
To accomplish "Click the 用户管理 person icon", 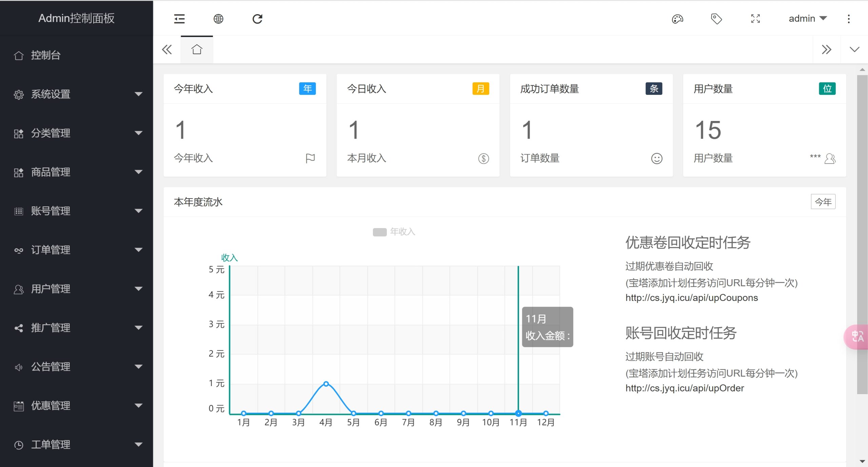I will tap(19, 289).
